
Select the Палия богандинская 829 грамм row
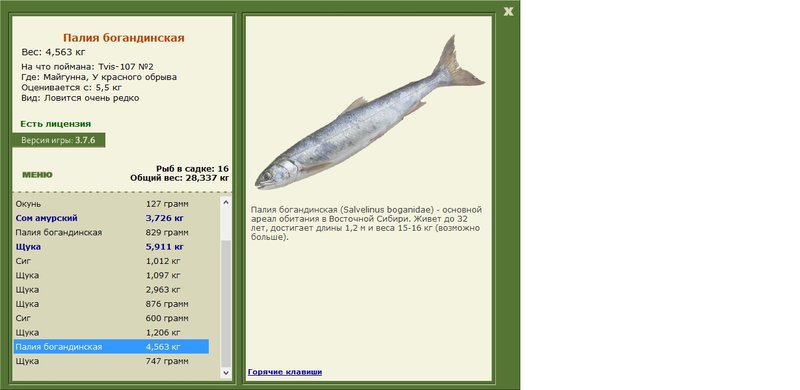click(111, 232)
